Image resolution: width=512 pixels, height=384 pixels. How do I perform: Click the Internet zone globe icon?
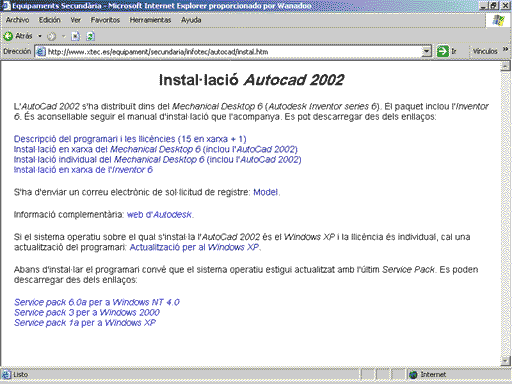(x=413, y=375)
